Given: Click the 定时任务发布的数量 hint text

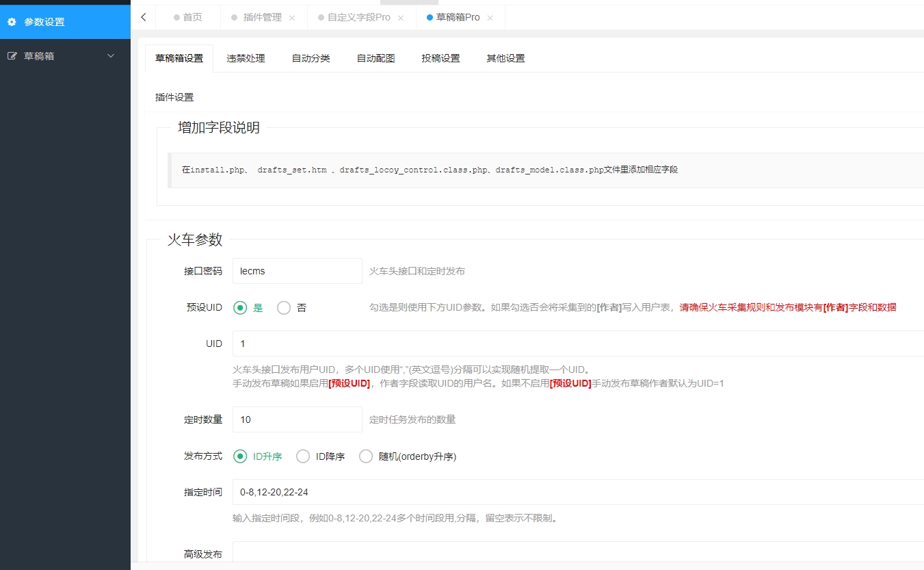Looking at the screenshot, I should pos(412,419).
